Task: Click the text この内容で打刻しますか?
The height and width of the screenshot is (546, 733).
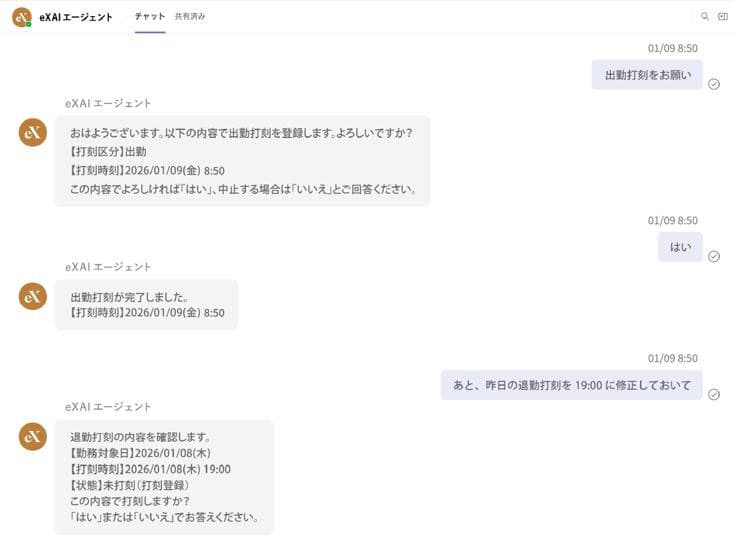Action: pos(129,501)
